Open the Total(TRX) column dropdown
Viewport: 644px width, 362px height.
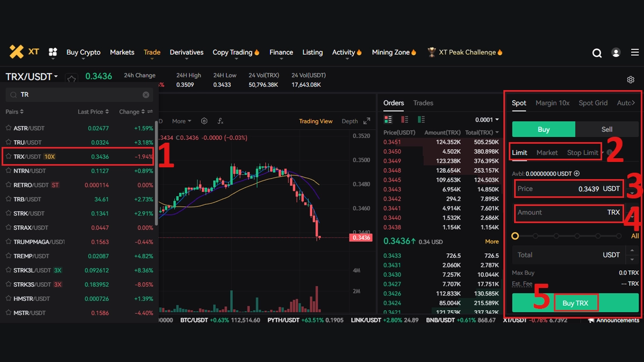coord(482,132)
